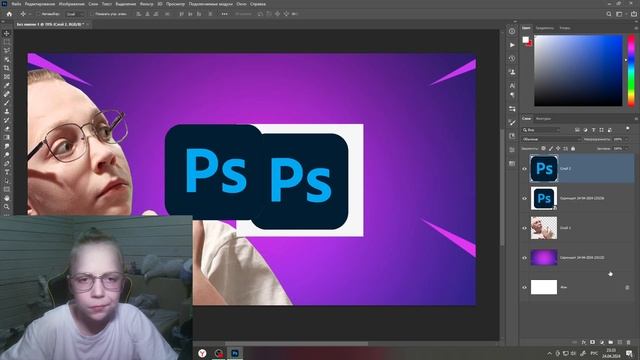Image resolution: width=640 pixels, height=360 pixels.
Task: Open the Изображение menu
Action: [71, 4]
